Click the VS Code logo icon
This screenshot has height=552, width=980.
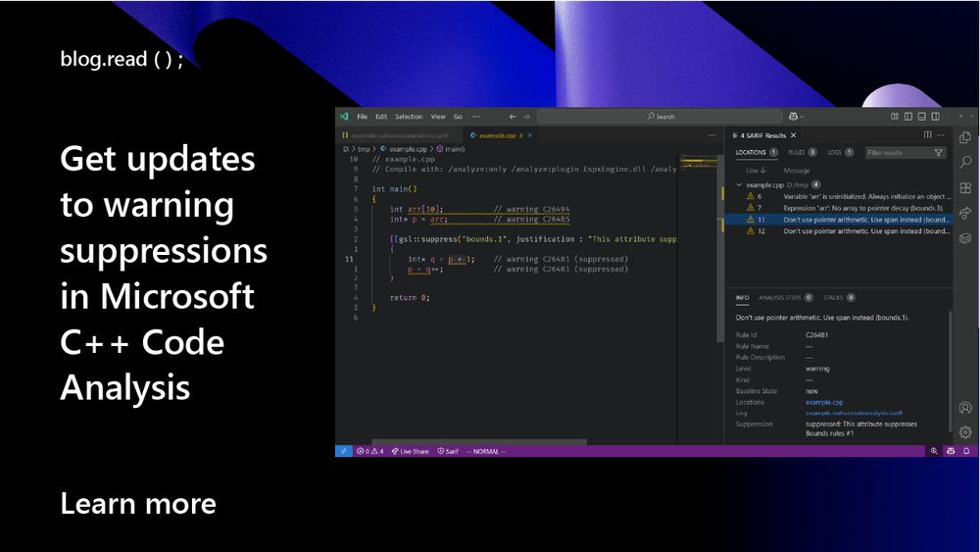coord(344,117)
